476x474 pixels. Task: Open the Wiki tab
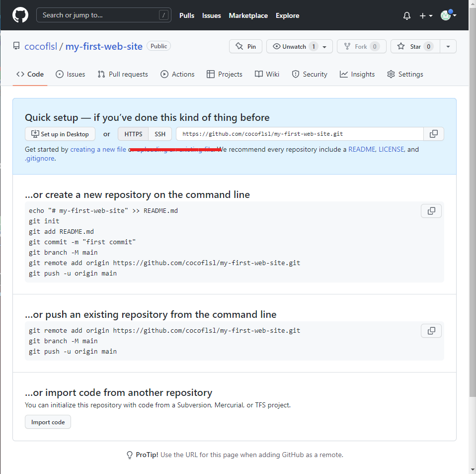click(267, 74)
